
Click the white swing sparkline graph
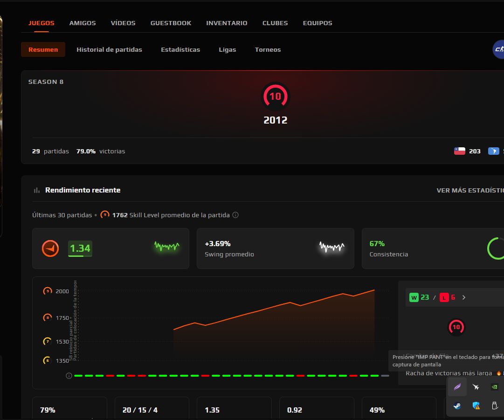point(331,247)
